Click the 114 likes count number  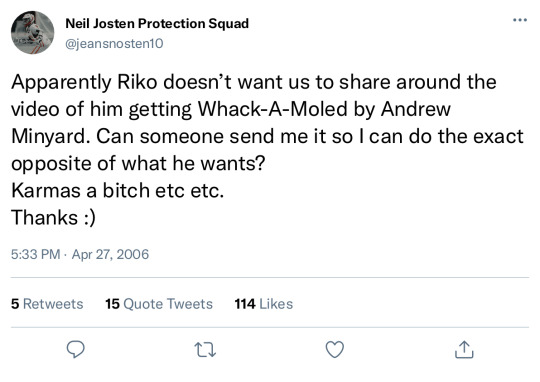click(x=245, y=304)
